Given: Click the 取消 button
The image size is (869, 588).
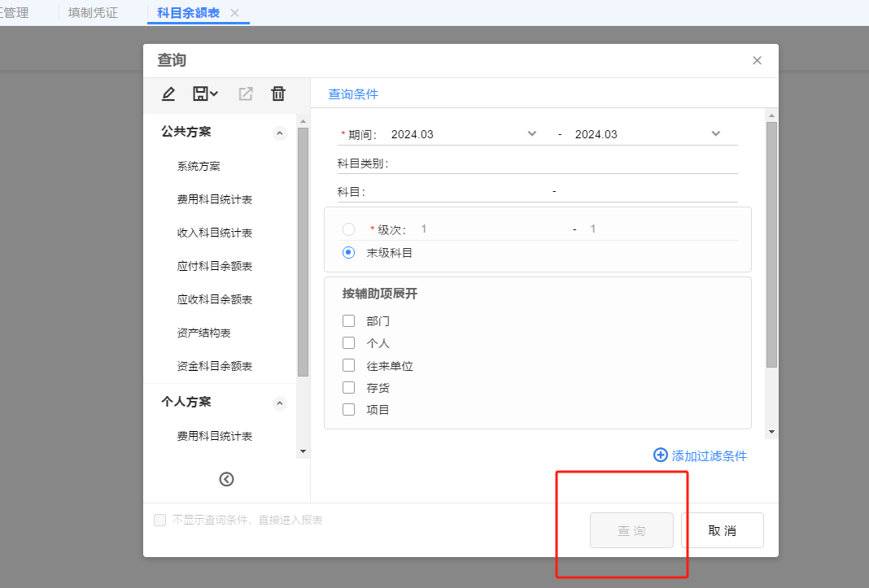Looking at the screenshot, I should point(723,530).
